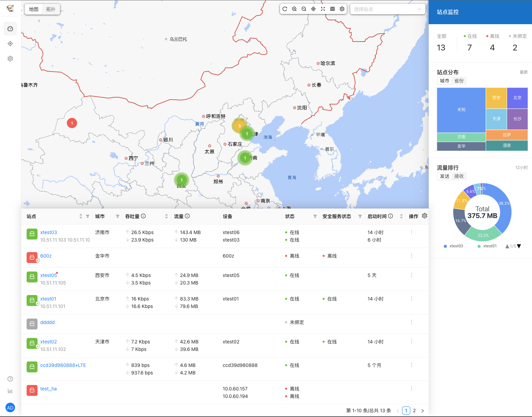The image size is (532, 417).
Task: Select 发送 in traffic ranking
Action: [445, 176]
